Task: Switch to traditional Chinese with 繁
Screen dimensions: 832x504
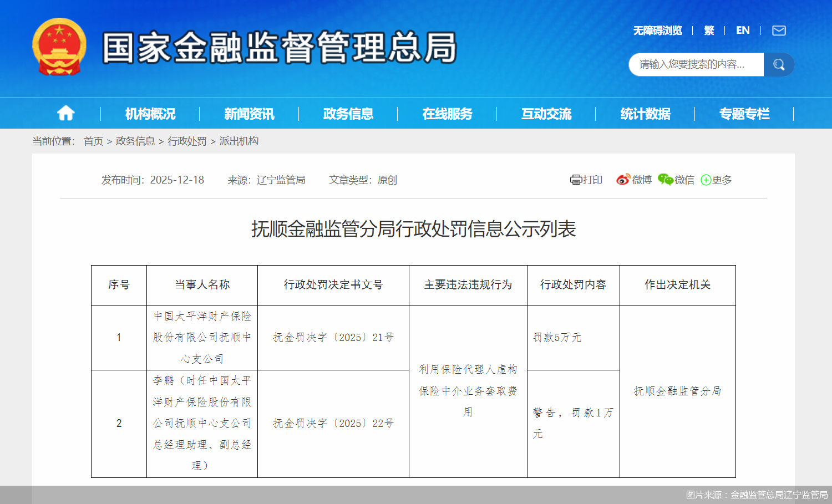Action: (709, 30)
